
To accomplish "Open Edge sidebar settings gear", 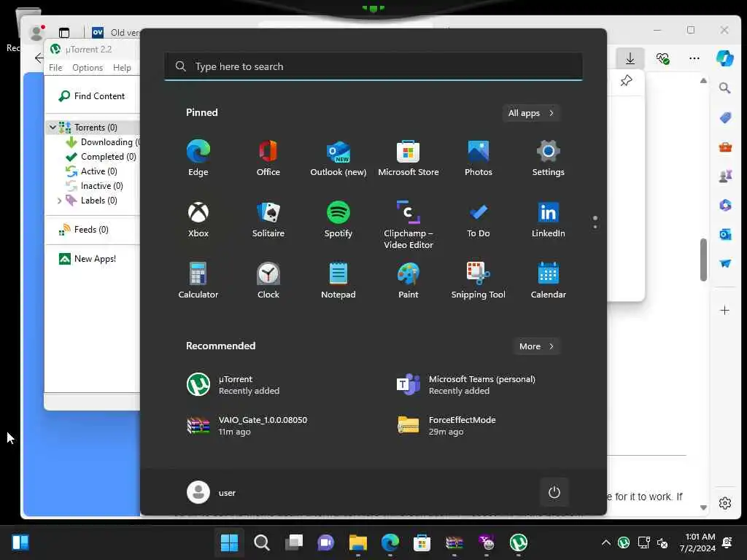I will coord(724,503).
